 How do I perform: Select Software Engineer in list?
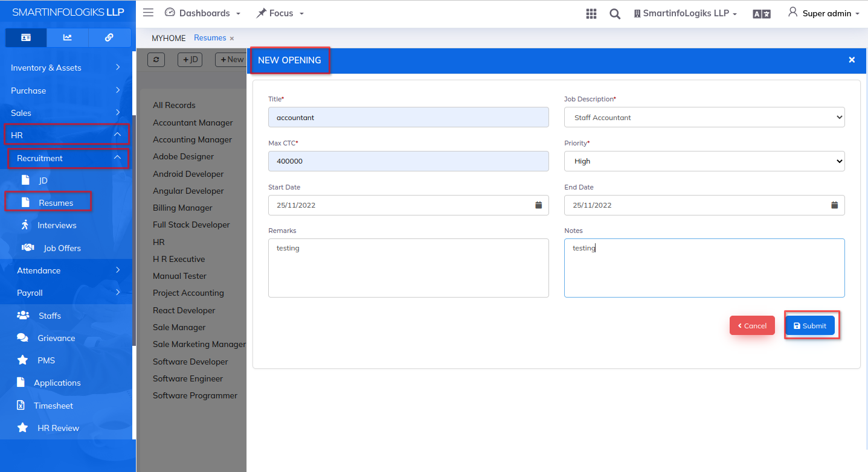[x=188, y=378]
